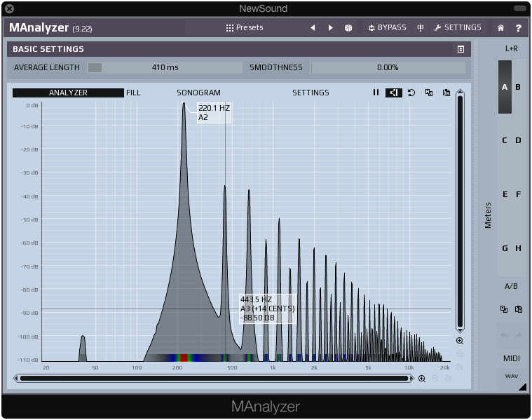Select the ANALYZER tab
This screenshot has height=420, width=532.
coord(68,93)
